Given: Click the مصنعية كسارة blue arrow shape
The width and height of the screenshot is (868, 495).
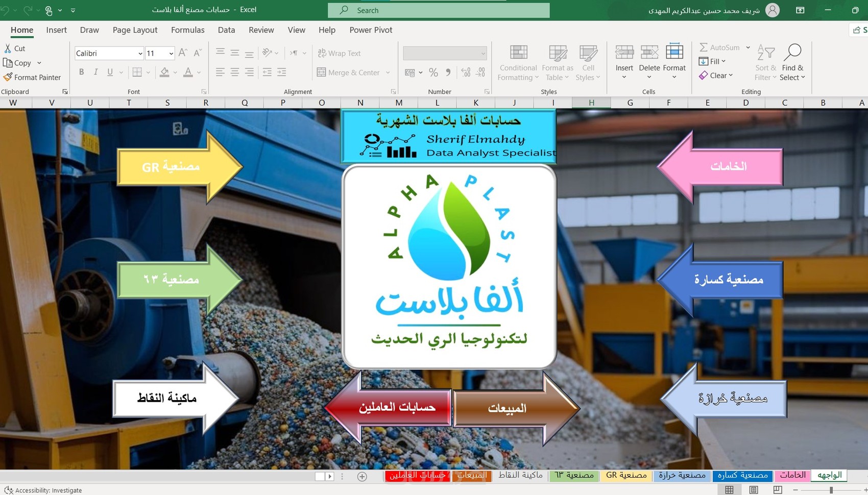Looking at the screenshot, I should coord(720,279).
